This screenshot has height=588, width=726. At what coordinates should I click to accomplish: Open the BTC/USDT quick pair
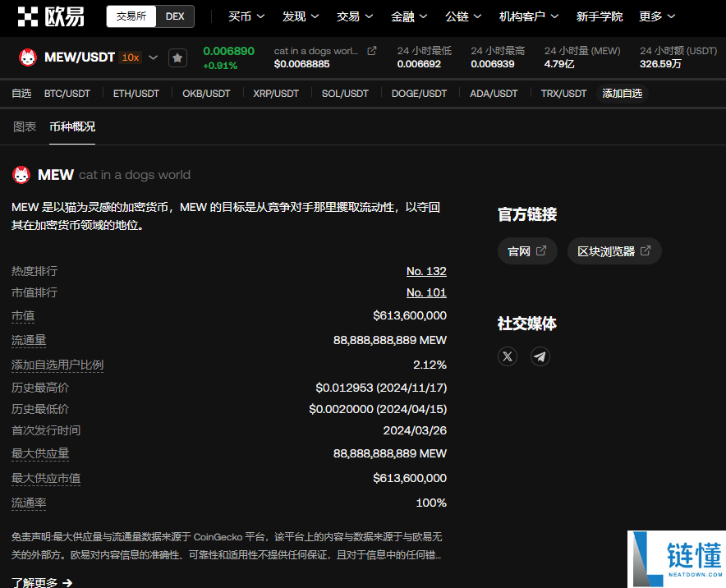[67, 94]
